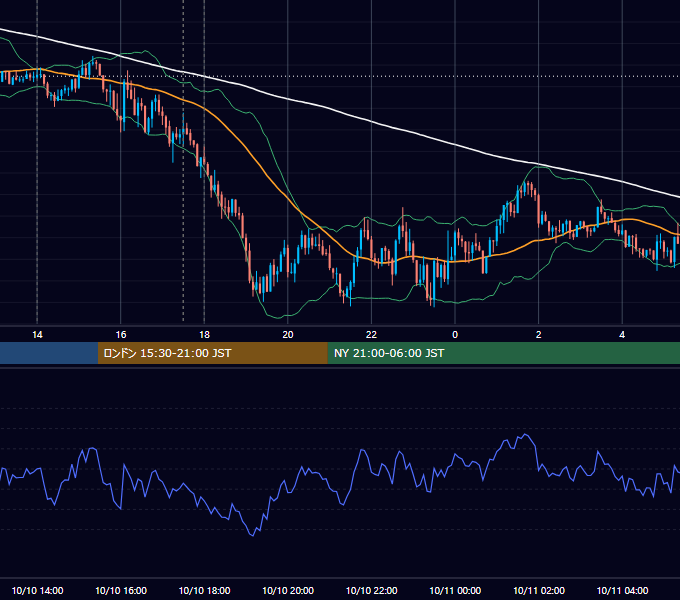Click the hour 20 axis label
The image size is (680, 600).
click(x=288, y=335)
